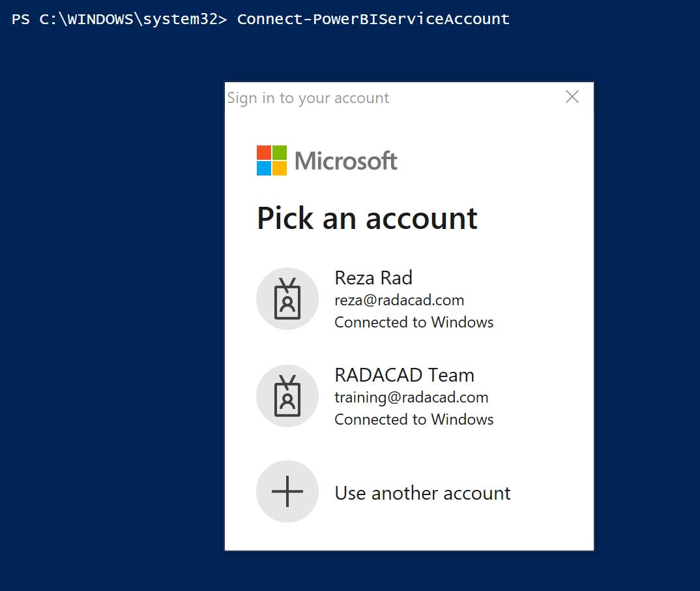The image size is (700, 591).
Task: Click "Use another account" label
Action: 422,493
